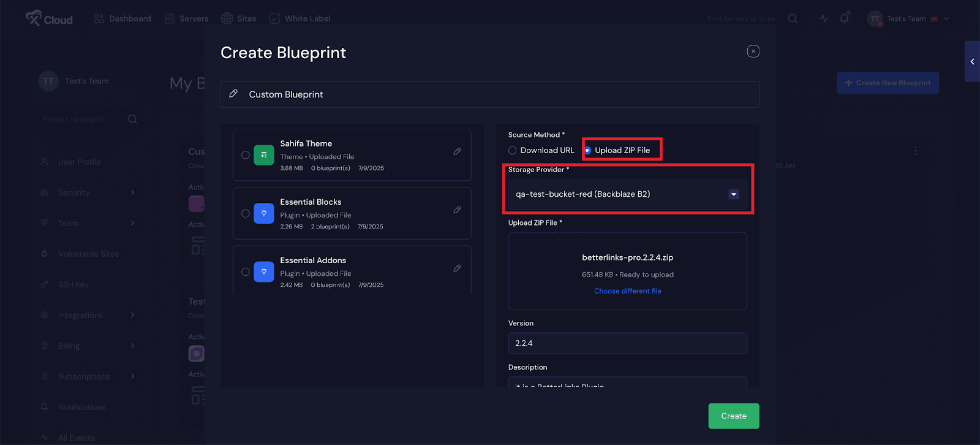Click the edit pencil for Sahifa Theme

(457, 151)
